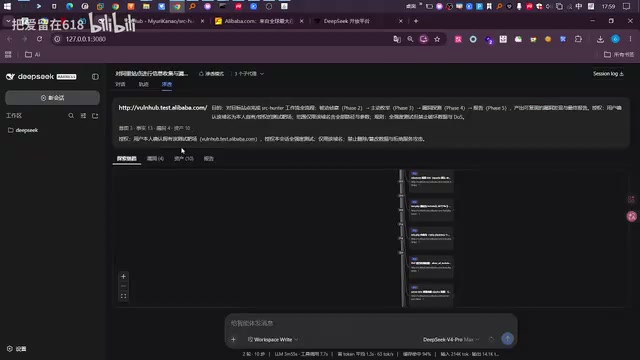Expand the sub-agents dropdown in header
The height and width of the screenshot is (360, 640).
[x=249, y=74]
